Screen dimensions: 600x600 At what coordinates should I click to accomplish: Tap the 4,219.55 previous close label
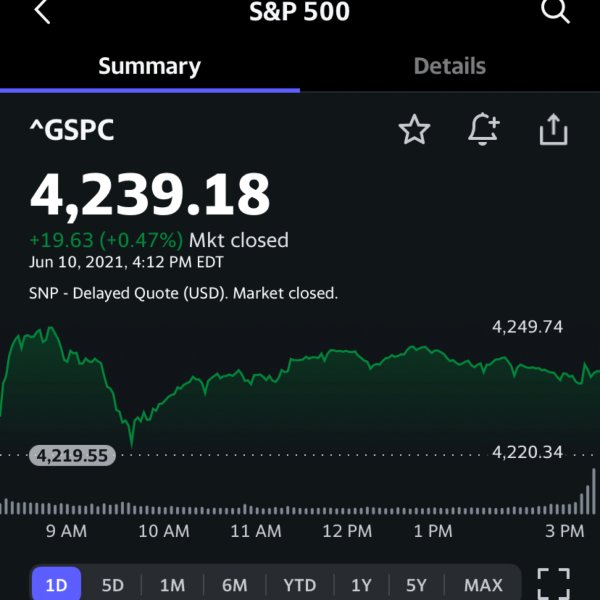point(72,455)
